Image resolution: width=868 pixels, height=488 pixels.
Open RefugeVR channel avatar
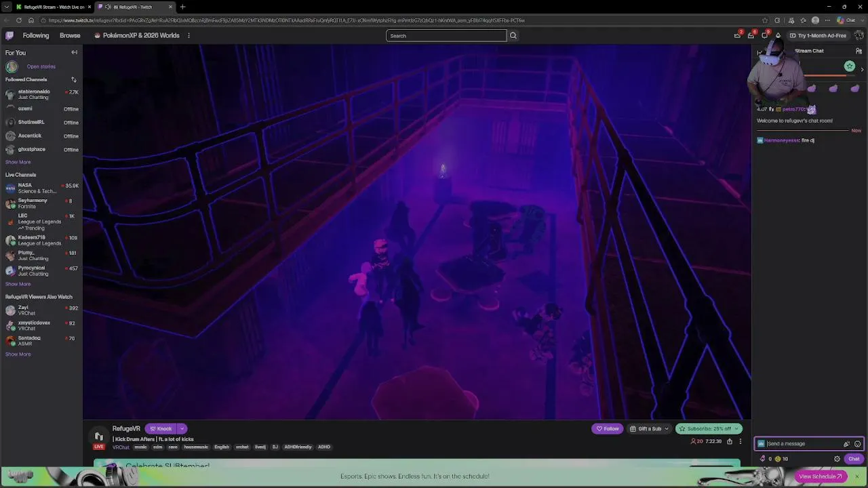pos(99,436)
